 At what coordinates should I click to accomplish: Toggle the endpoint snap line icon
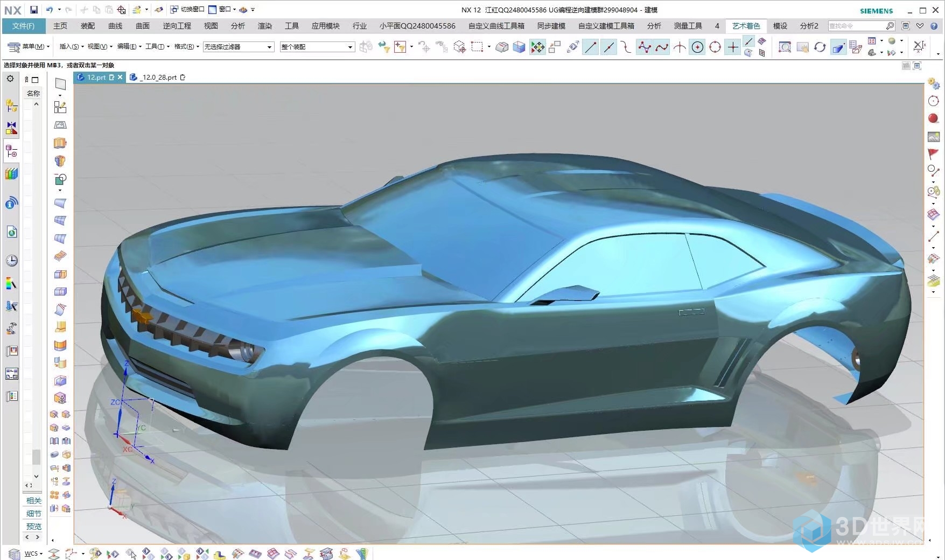pyautogui.click(x=591, y=47)
